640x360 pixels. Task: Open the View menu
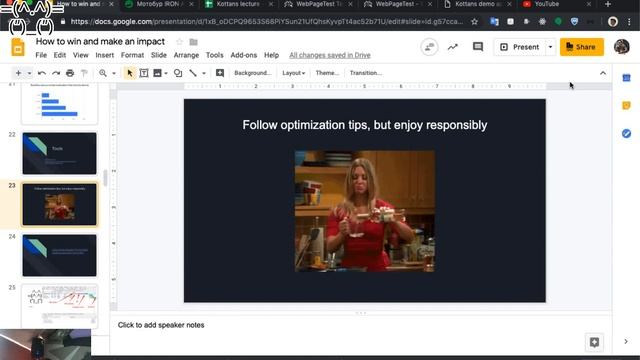tap(80, 55)
